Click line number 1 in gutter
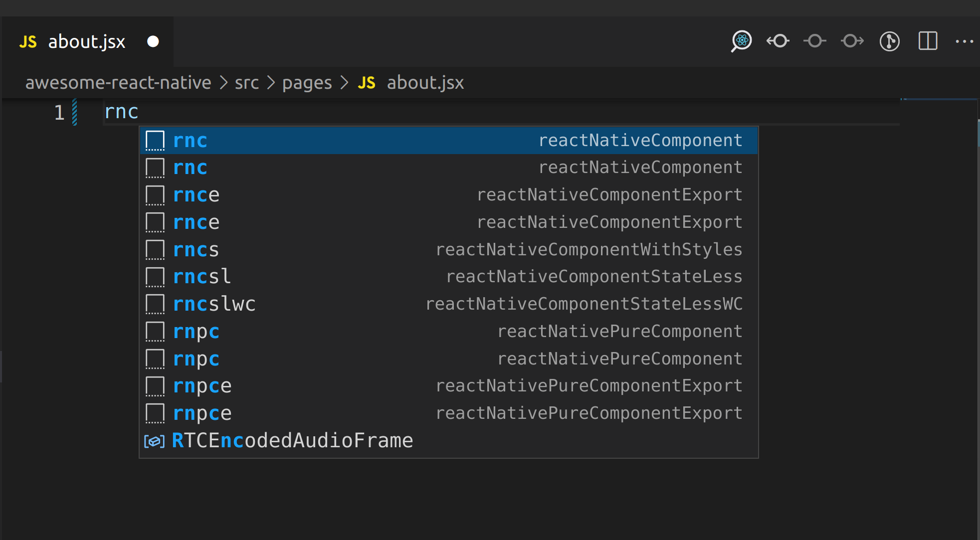Screen dimensions: 980x540 click(59, 112)
